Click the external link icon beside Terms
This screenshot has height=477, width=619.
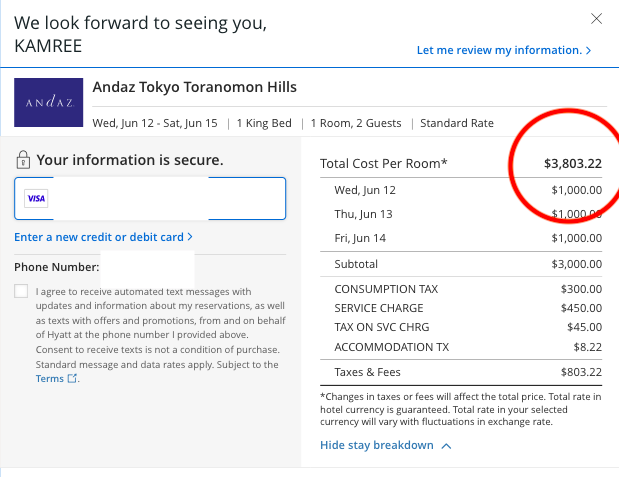72,378
